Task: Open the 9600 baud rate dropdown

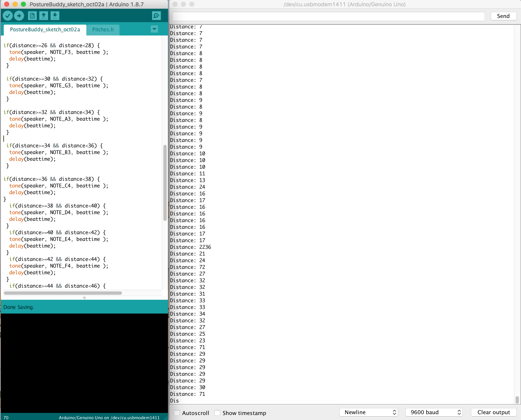Action: tap(434, 412)
